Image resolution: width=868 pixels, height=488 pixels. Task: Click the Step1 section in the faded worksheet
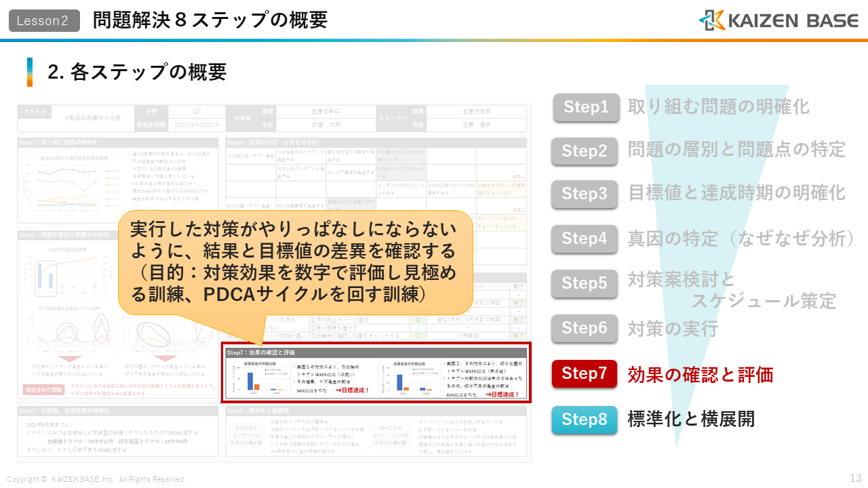coord(117,179)
